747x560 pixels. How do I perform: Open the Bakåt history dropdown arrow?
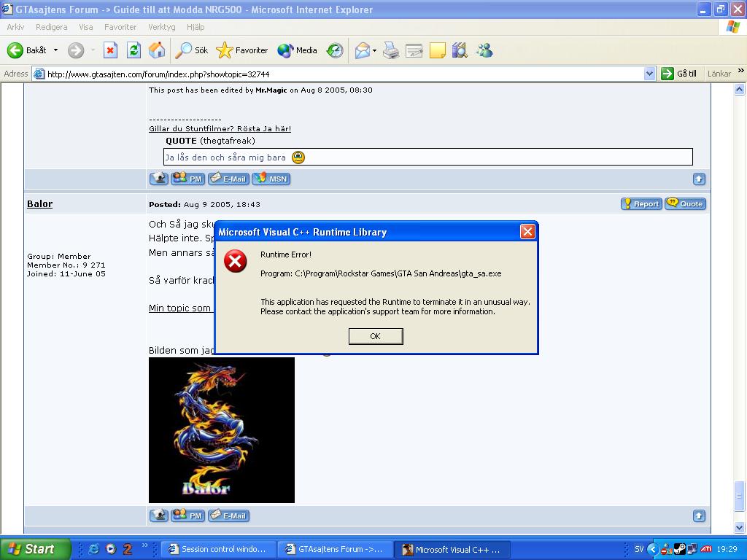[55, 50]
